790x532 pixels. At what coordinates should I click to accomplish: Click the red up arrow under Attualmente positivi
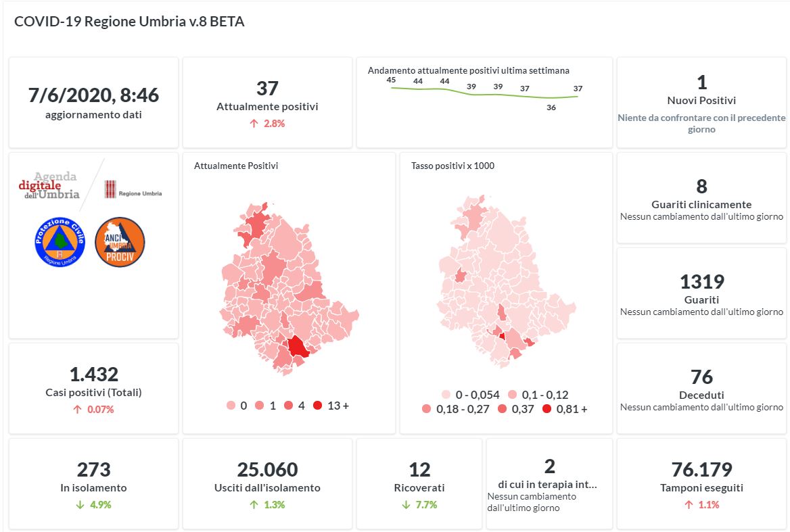click(x=254, y=124)
